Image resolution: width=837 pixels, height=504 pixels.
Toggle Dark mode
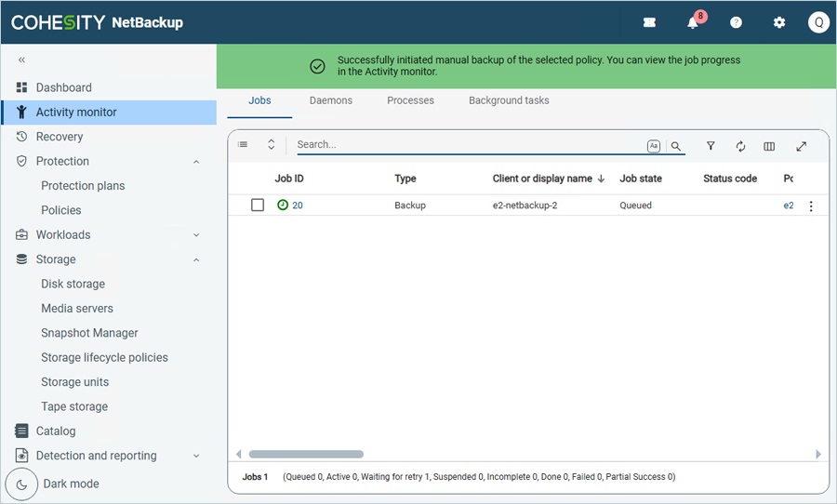click(21, 484)
